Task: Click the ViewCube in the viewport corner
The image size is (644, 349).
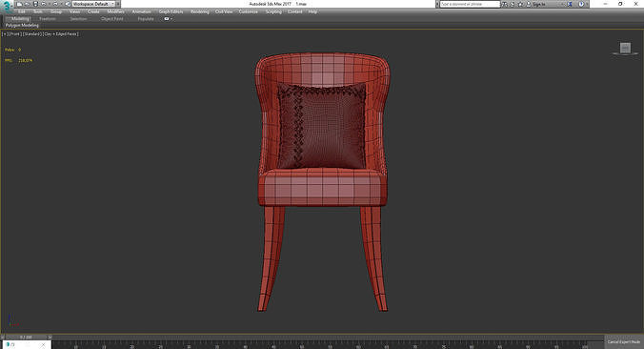Action: tap(625, 49)
